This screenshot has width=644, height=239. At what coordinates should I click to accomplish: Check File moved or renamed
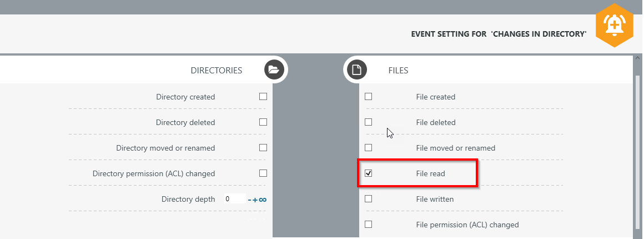coord(368,148)
